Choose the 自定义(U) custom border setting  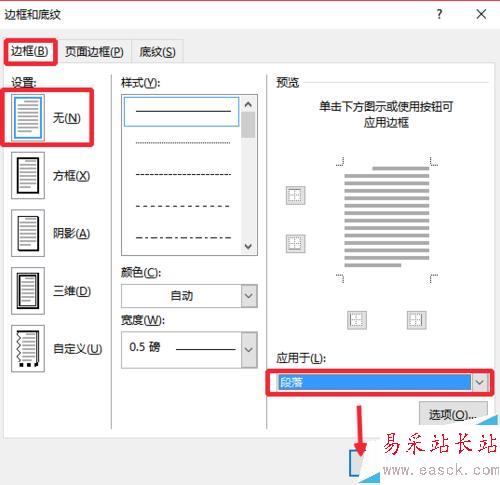tap(28, 349)
